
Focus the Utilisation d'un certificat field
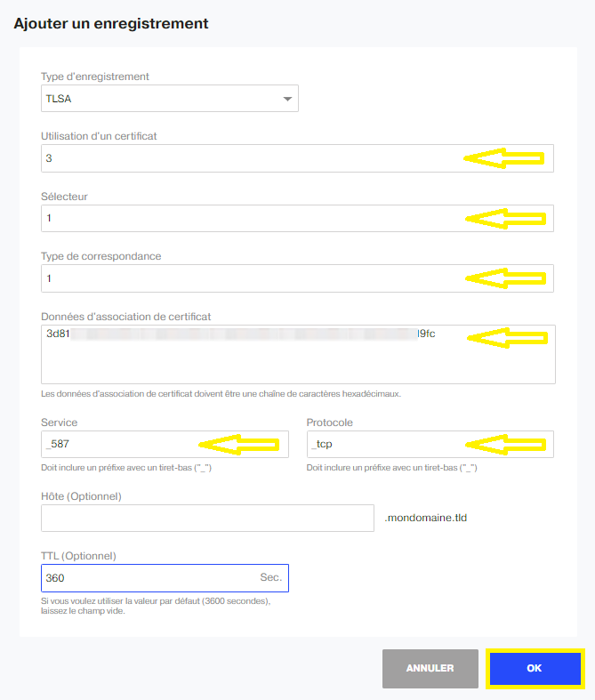297,158
